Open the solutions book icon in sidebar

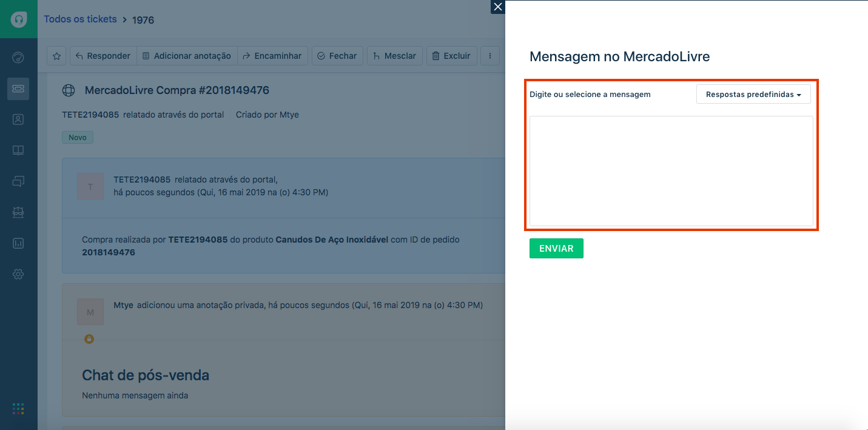pyautogui.click(x=18, y=150)
